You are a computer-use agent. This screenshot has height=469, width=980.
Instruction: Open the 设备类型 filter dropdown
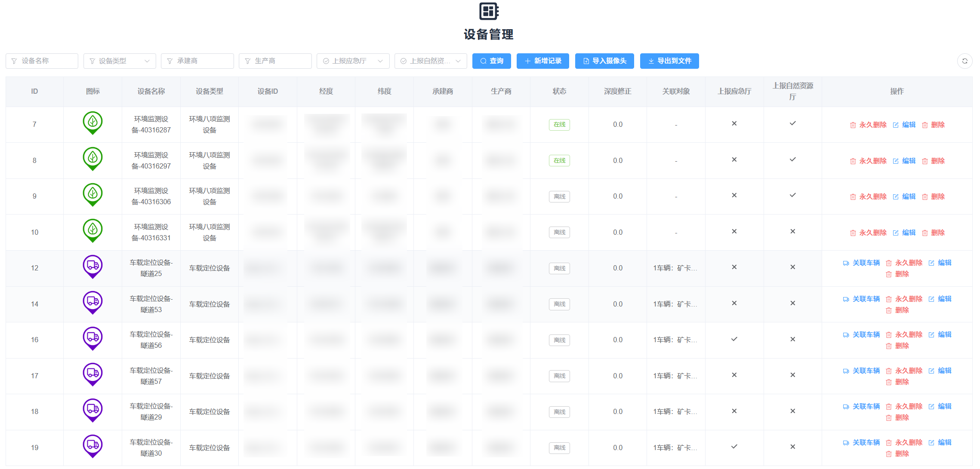click(120, 61)
